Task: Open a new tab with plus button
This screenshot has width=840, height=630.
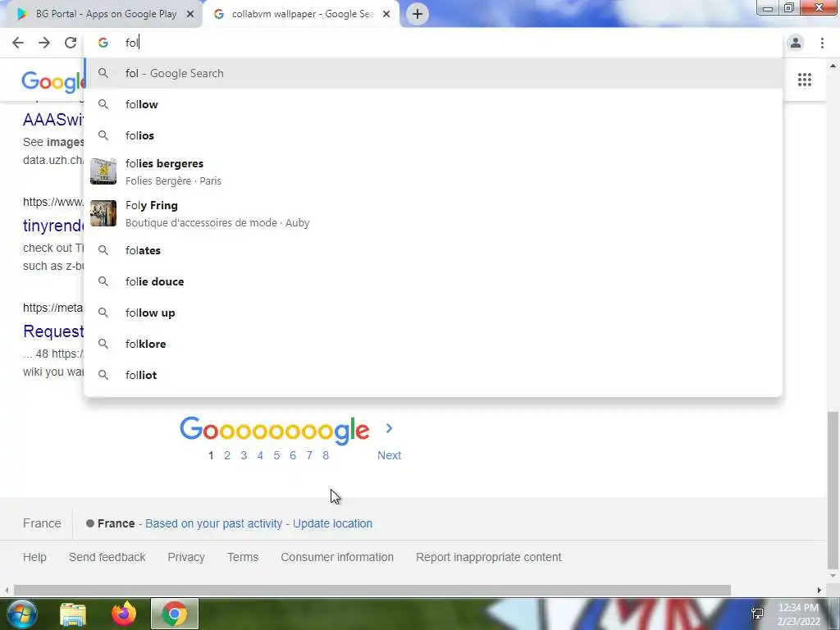Action: pyautogui.click(x=418, y=14)
